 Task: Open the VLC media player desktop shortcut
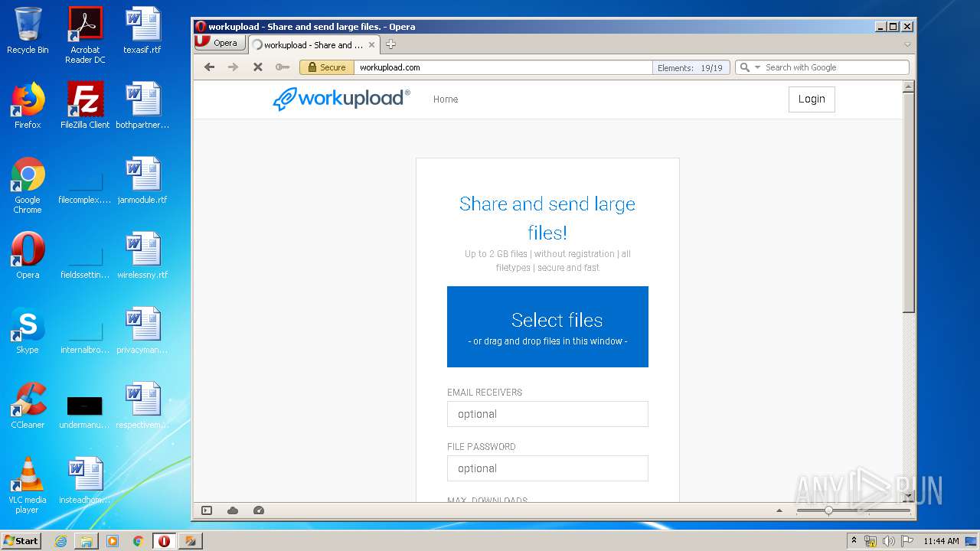click(x=28, y=485)
